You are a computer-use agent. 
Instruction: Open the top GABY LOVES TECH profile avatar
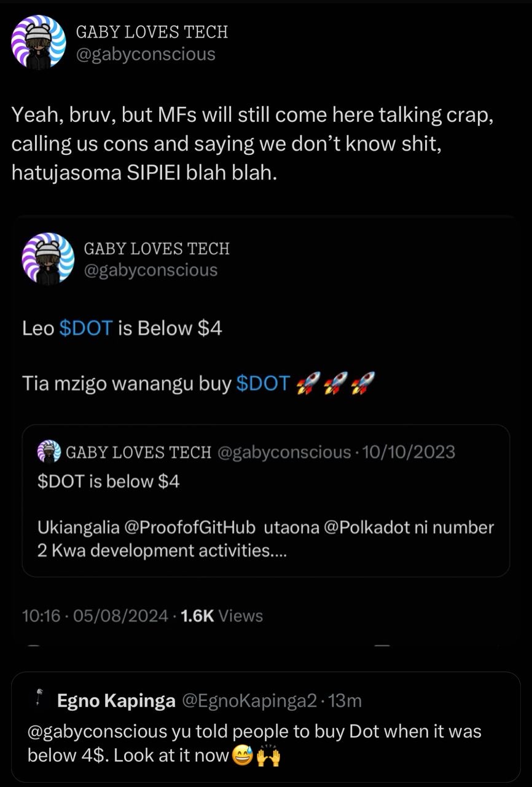(x=39, y=42)
